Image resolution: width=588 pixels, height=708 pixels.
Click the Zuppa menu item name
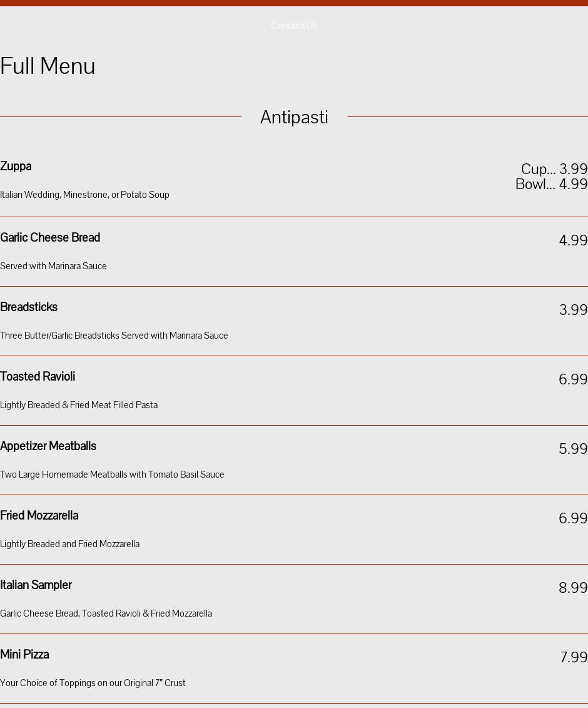pyautogui.click(x=16, y=167)
